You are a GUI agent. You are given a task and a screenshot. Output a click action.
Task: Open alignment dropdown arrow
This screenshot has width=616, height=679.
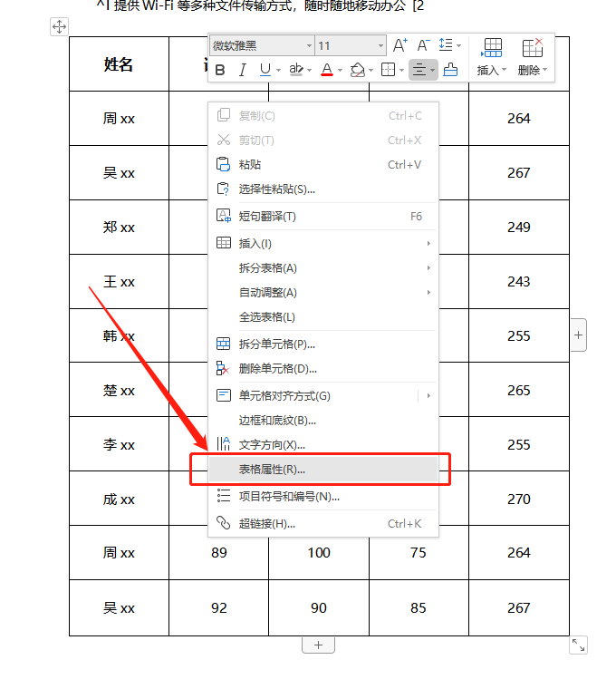tap(433, 70)
